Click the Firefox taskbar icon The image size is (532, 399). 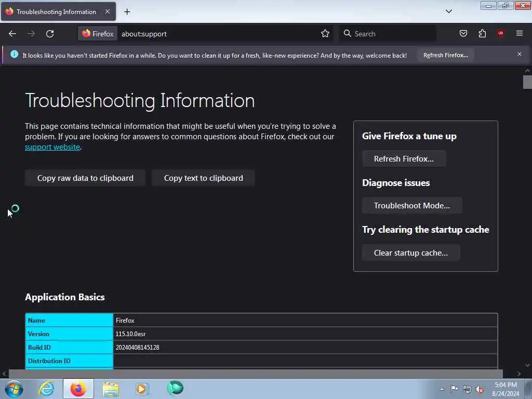(78, 389)
